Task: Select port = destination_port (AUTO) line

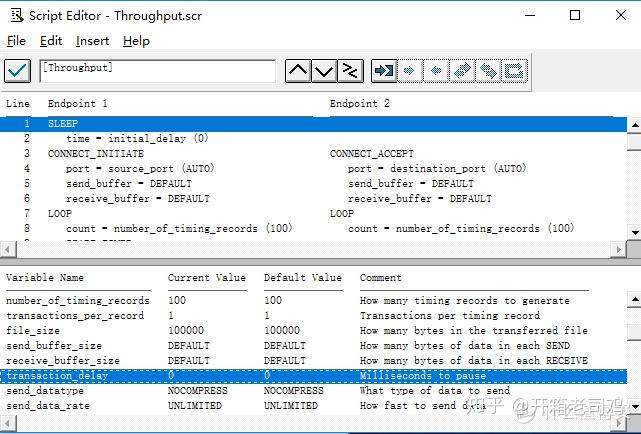Action: pyautogui.click(x=437, y=168)
